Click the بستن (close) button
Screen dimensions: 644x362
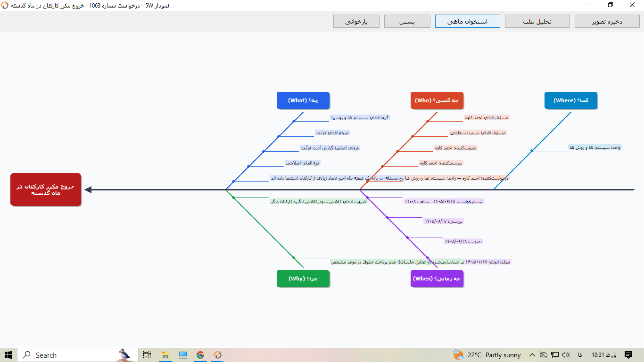[407, 21]
